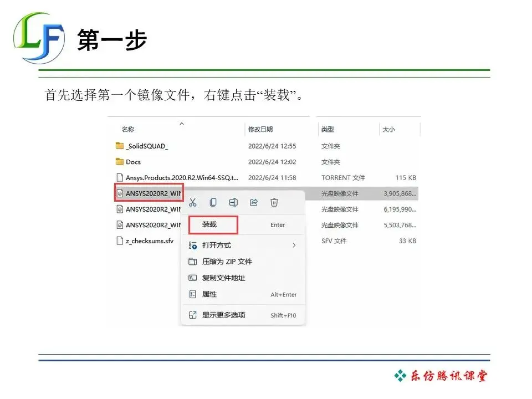Screen dimensions: 532x399
Task: Click disc image icon of the 5,503,768 file
Action: (x=120, y=225)
